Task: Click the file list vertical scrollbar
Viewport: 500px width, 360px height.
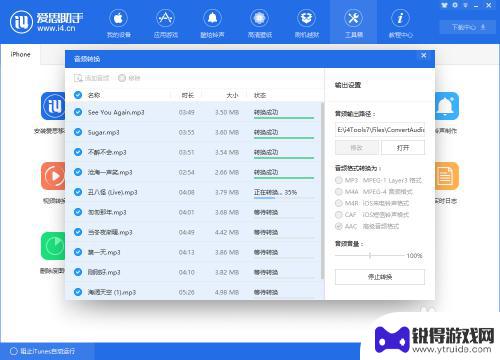Action: pyautogui.click(x=322, y=190)
